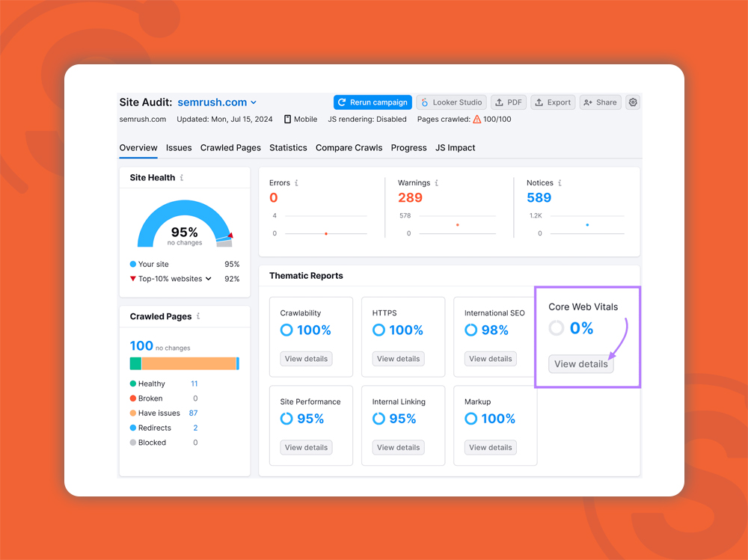Click the Mobile device icon
Image resolution: width=748 pixels, height=560 pixels.
(287, 119)
